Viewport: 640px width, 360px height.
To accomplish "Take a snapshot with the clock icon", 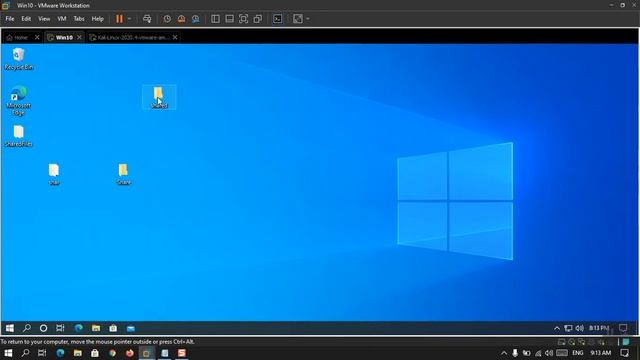I will [167, 19].
